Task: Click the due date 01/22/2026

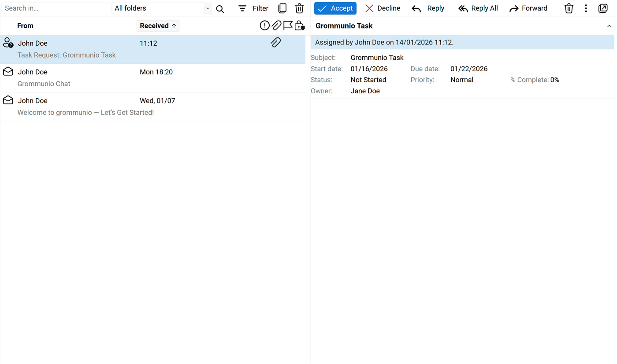Action: (x=469, y=69)
